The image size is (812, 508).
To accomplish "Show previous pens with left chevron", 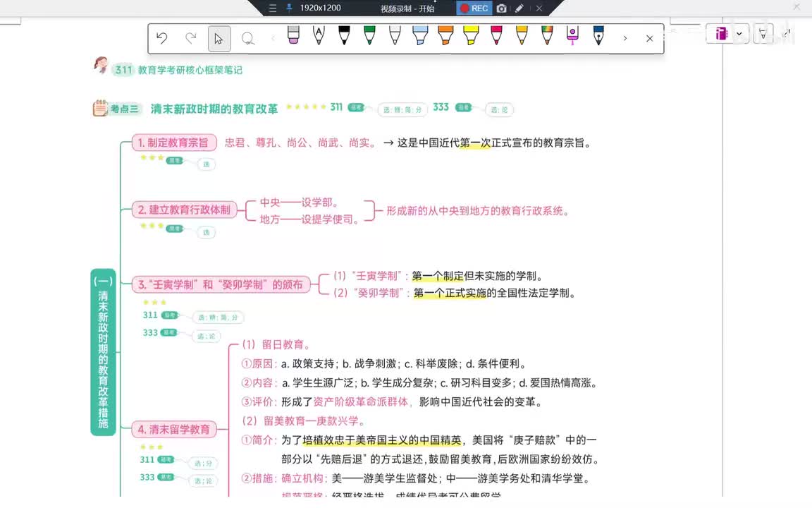I will pos(273,38).
